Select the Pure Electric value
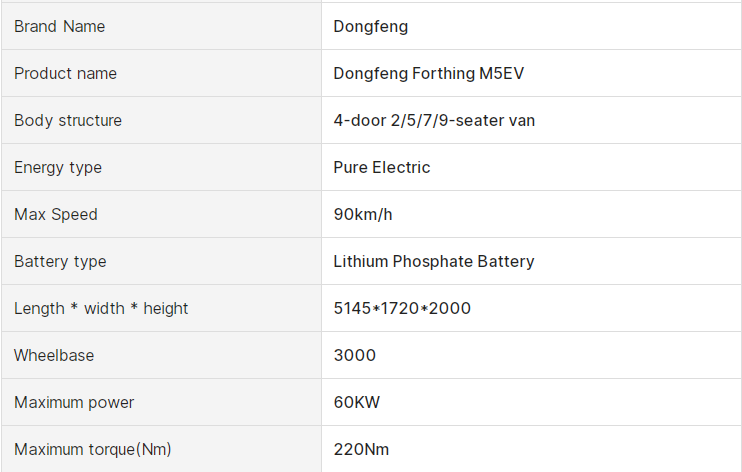Screen dimensions: 742x472 [x=382, y=167]
